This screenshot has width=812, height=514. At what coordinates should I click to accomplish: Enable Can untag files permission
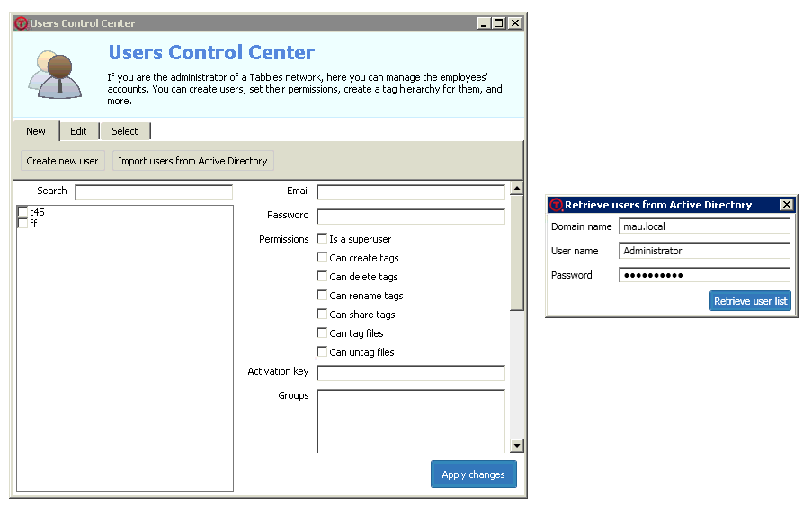[322, 352]
